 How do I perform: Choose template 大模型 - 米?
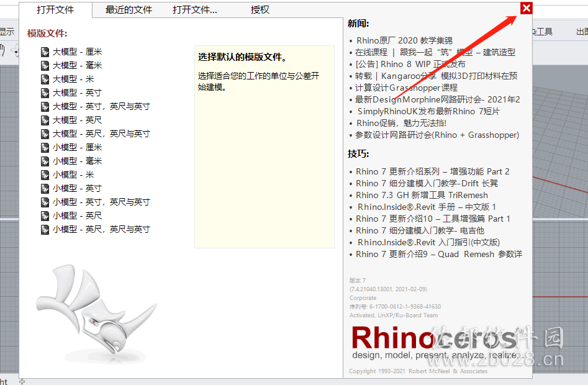click(x=73, y=79)
